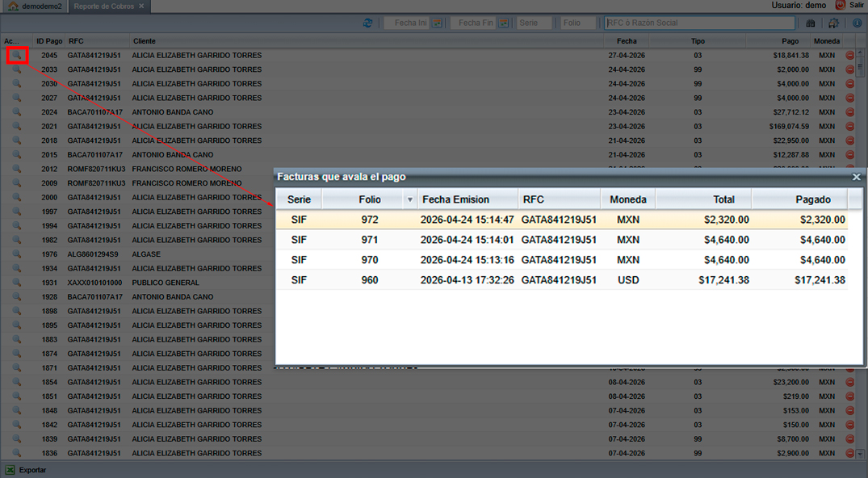Click the red delete icon for payment 2033
The width and height of the screenshot is (868, 478).
click(849, 69)
